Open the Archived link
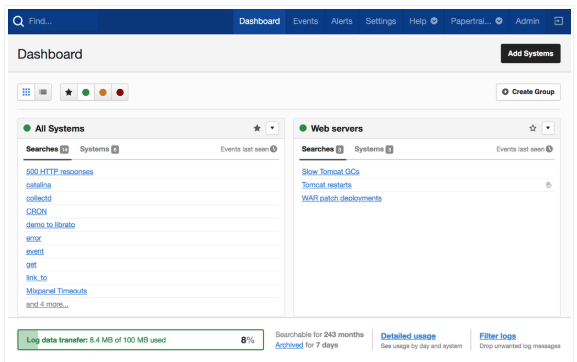The width and height of the screenshot is (577, 362). [289, 345]
